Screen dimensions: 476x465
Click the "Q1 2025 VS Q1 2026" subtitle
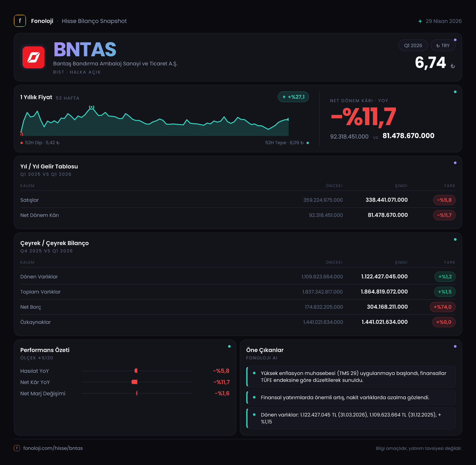coord(46,174)
